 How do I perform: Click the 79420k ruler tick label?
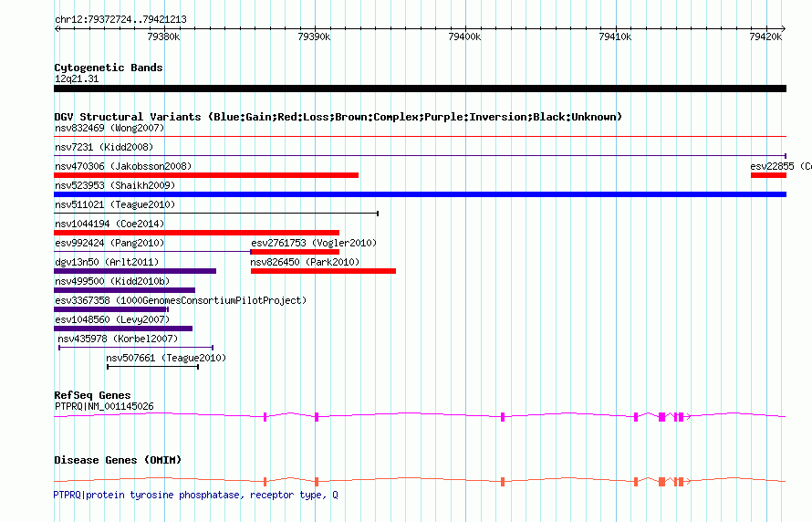click(x=765, y=37)
